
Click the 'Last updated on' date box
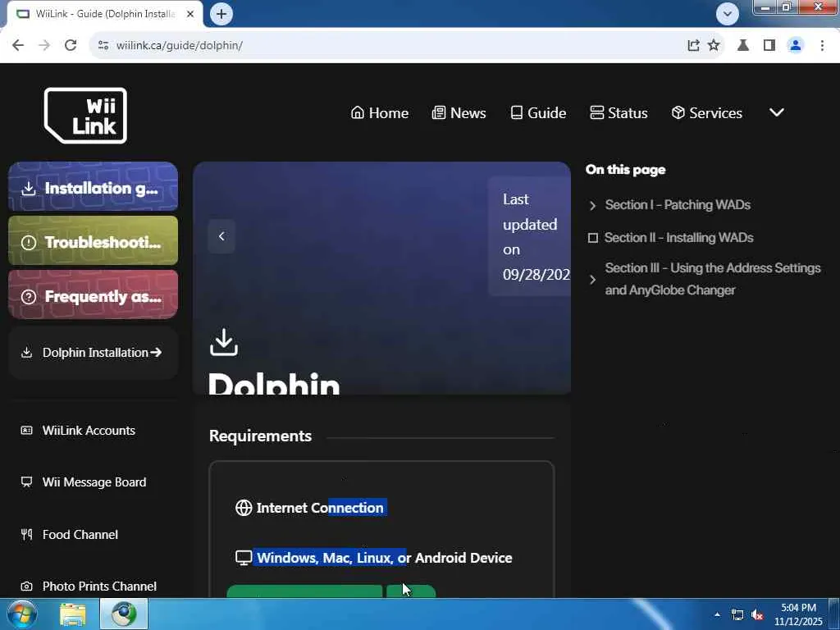(x=530, y=237)
